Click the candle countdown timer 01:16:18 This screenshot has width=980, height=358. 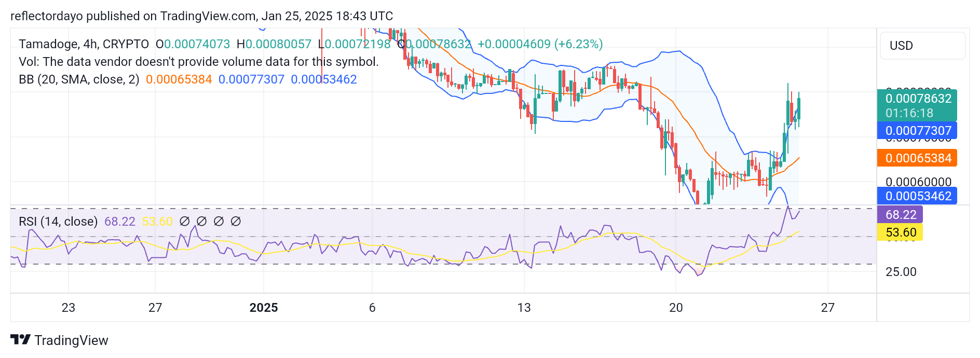909,113
